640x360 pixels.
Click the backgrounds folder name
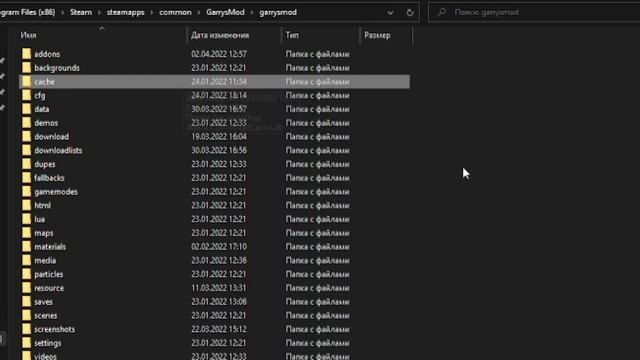pyautogui.click(x=57, y=68)
